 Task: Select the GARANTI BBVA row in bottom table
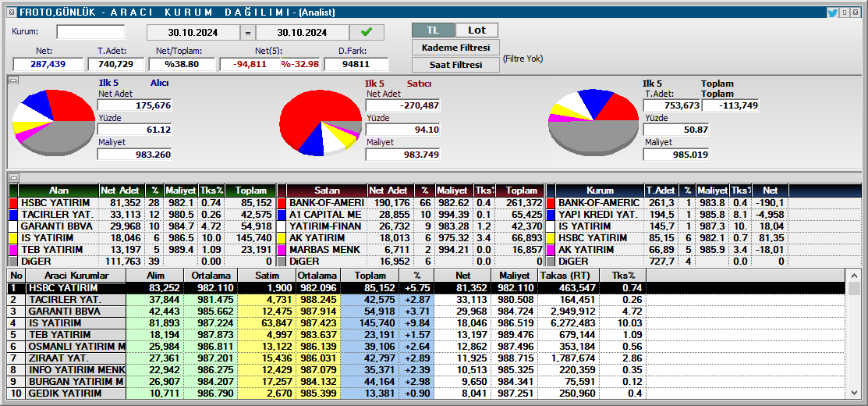427,312
